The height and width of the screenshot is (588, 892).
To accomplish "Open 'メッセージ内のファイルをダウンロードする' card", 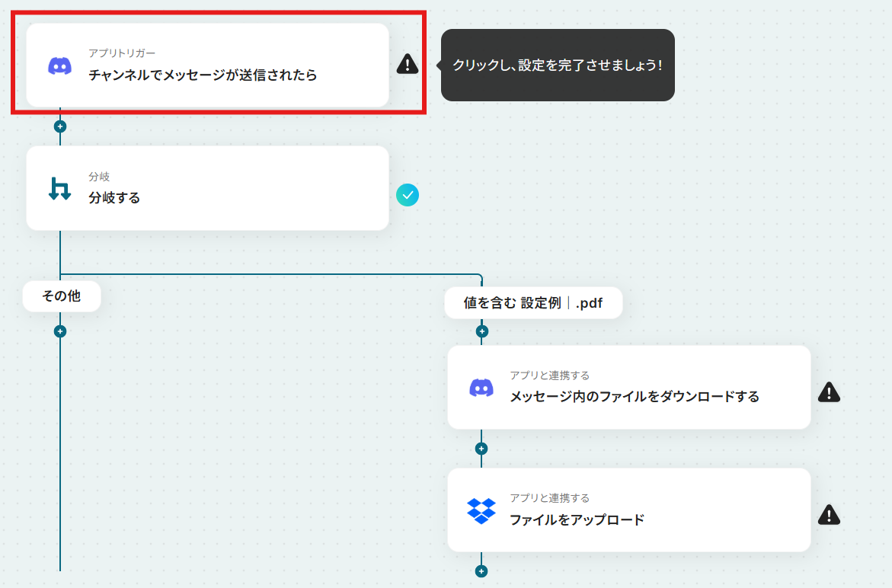I will (x=629, y=387).
